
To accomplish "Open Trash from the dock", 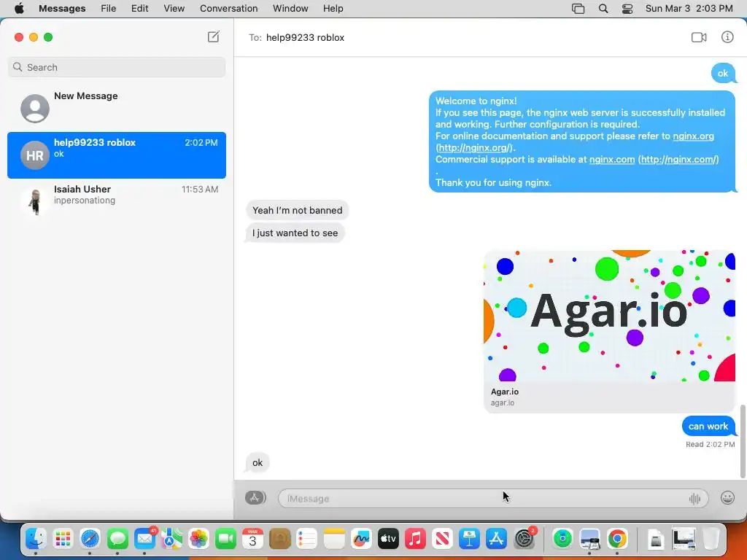I will (x=711, y=539).
